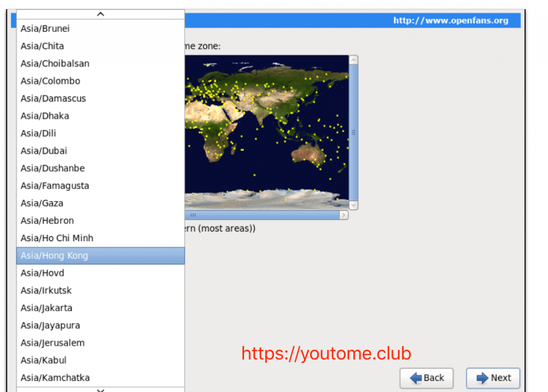
Task: Choose Asia/Hovd timezone
Action: pos(100,273)
